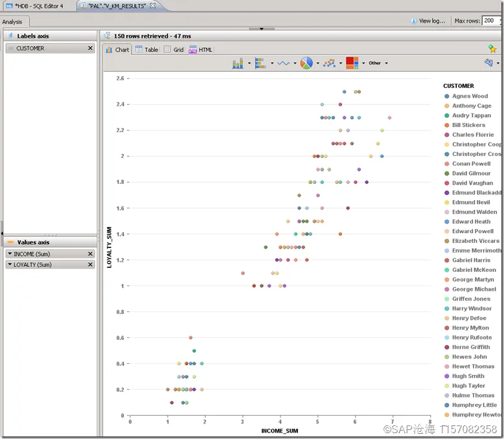Image resolution: width=504 pixels, height=439 pixels.
Task: Select the tree map chart icon
Action: tap(352, 63)
